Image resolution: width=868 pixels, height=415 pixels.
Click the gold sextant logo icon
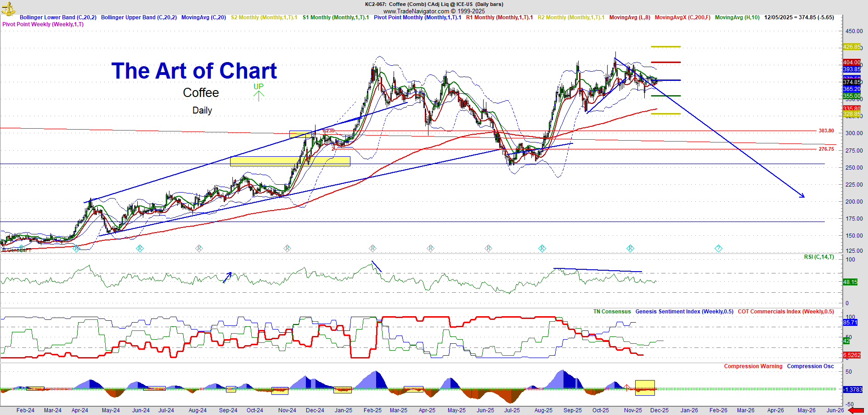pos(8,8)
